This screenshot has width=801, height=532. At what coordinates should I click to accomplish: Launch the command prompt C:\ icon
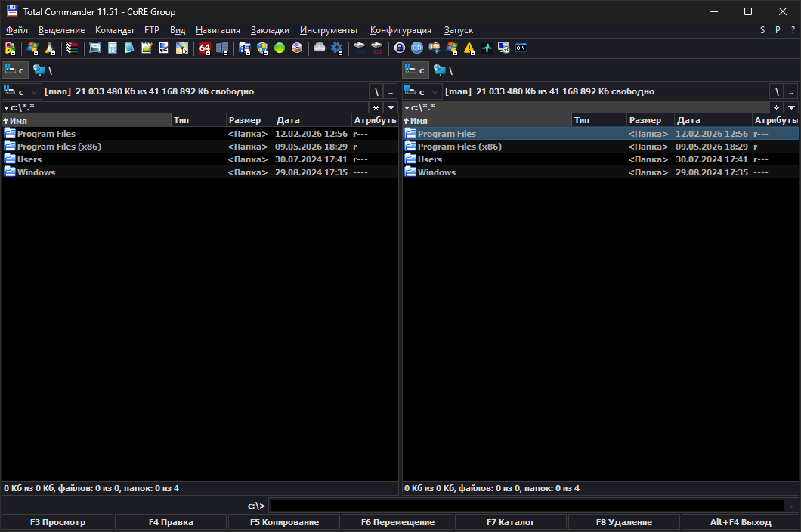tap(521, 48)
